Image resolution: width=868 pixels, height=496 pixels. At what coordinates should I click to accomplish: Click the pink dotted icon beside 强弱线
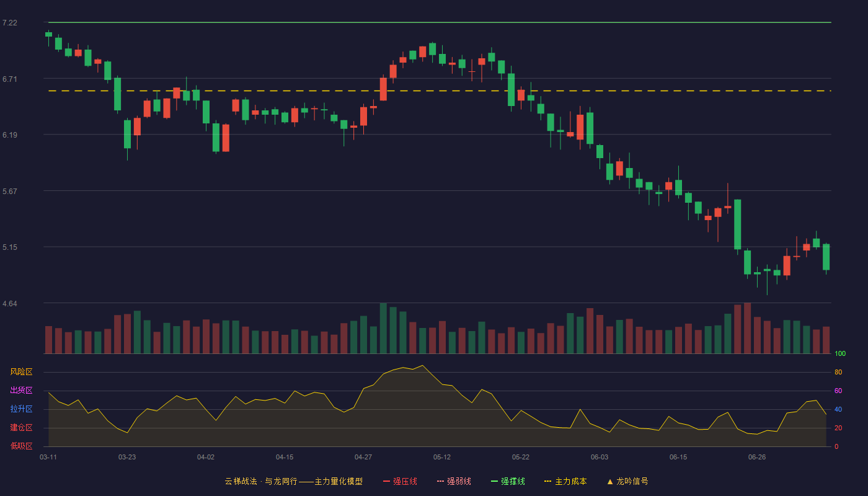(440, 481)
